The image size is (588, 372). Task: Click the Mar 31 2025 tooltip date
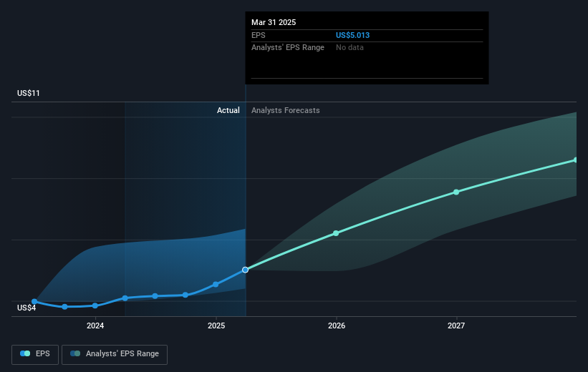(x=274, y=22)
